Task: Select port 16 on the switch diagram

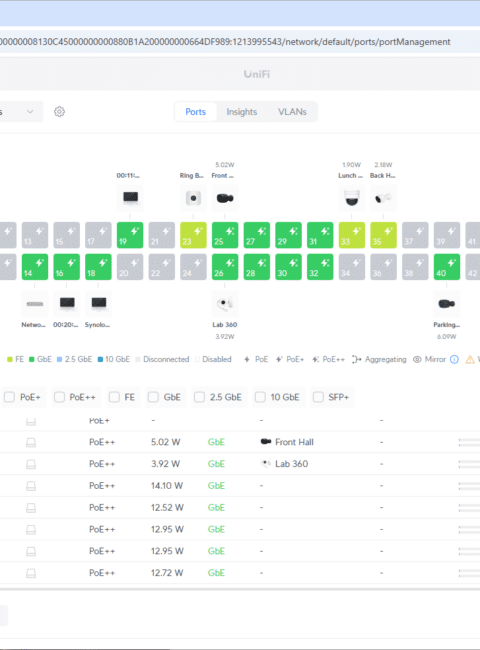Action: (x=66, y=267)
